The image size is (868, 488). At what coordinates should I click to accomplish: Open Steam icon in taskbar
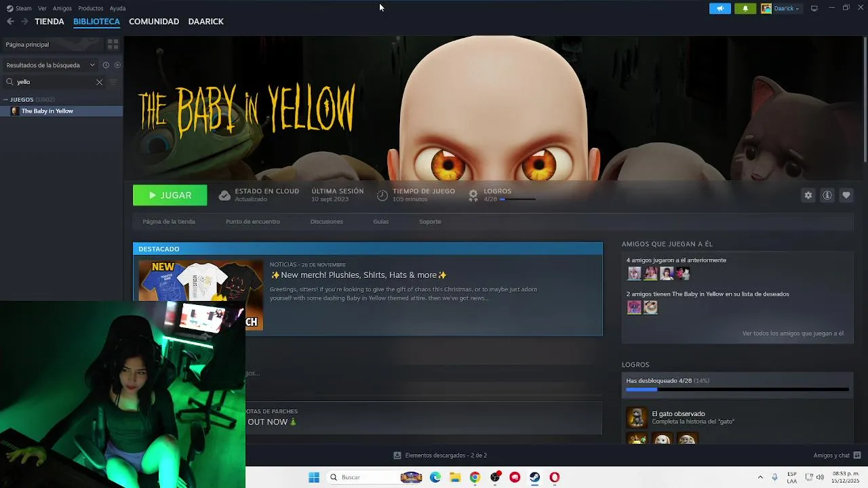click(535, 477)
